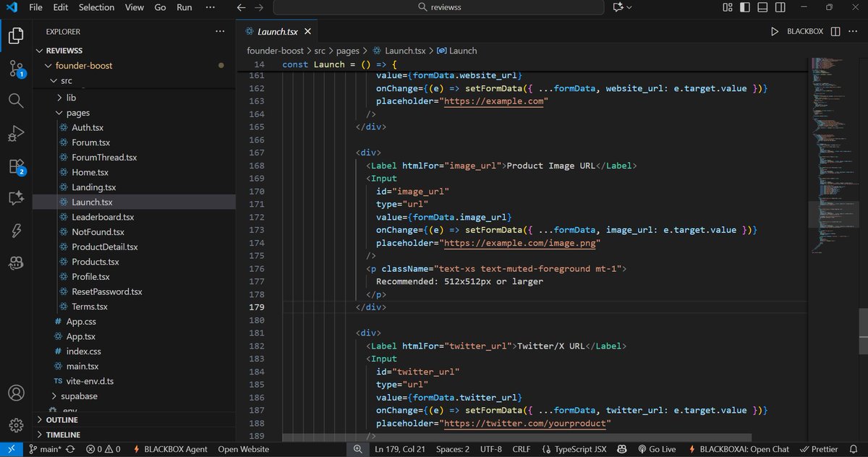Open the lightning bolt Blackbox view
Screen dimensions: 868x457
[16, 231]
